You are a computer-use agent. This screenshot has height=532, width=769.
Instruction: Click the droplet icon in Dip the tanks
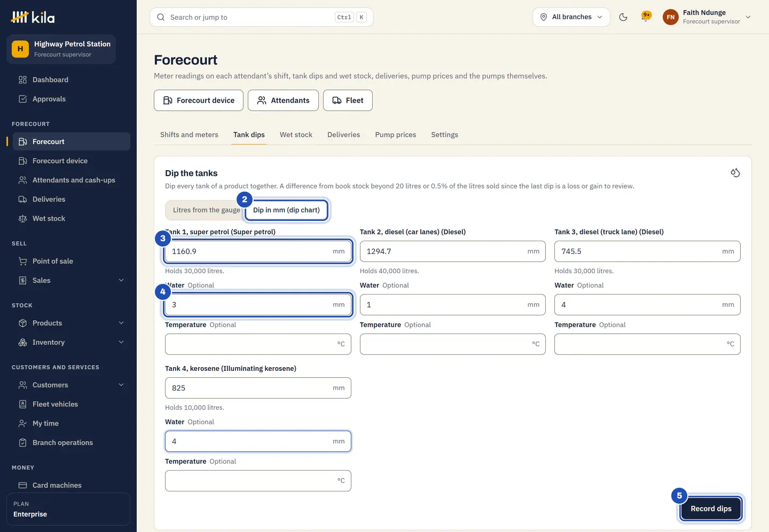[735, 172]
